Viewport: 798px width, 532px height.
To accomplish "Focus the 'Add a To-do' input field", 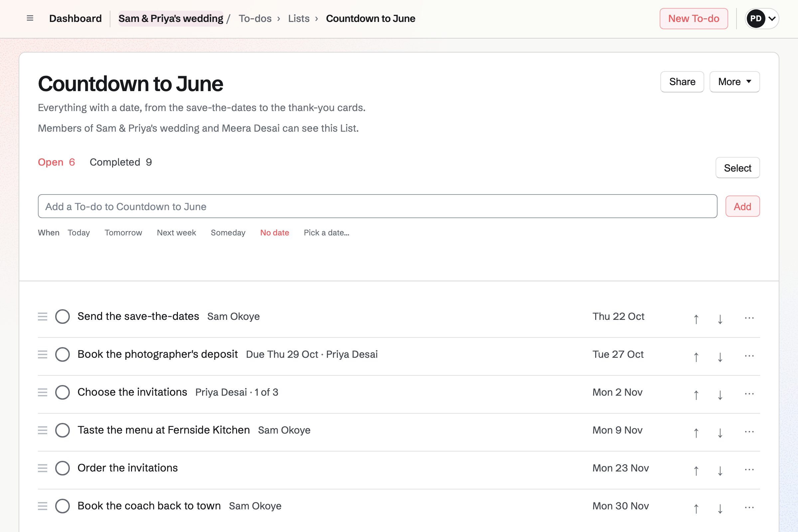I will [x=377, y=206].
